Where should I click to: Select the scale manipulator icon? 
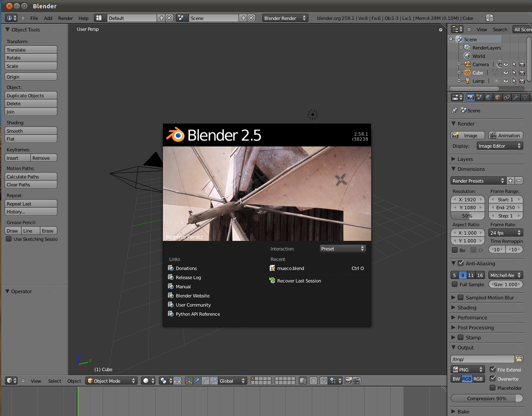pos(214,381)
